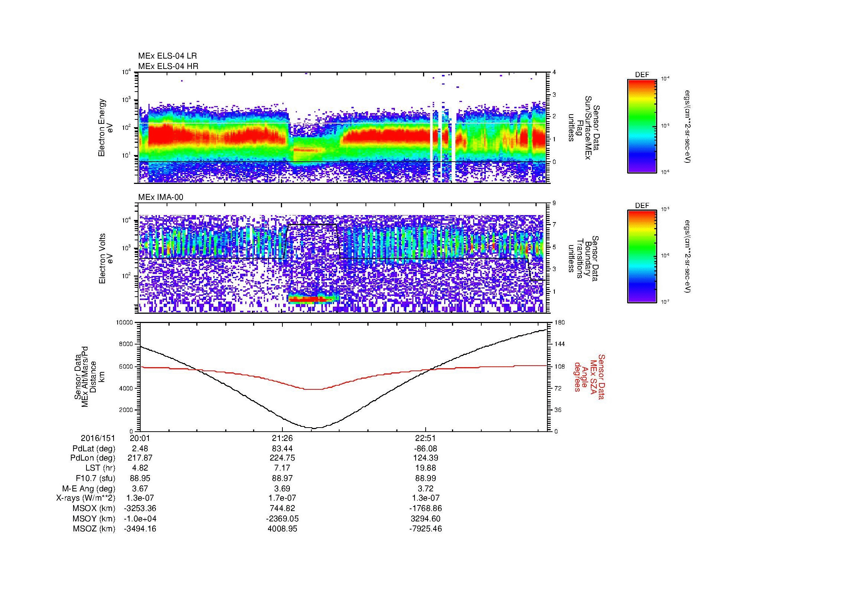Click the MSOZ value 4008.95
The image size is (868, 613).
[x=282, y=529]
